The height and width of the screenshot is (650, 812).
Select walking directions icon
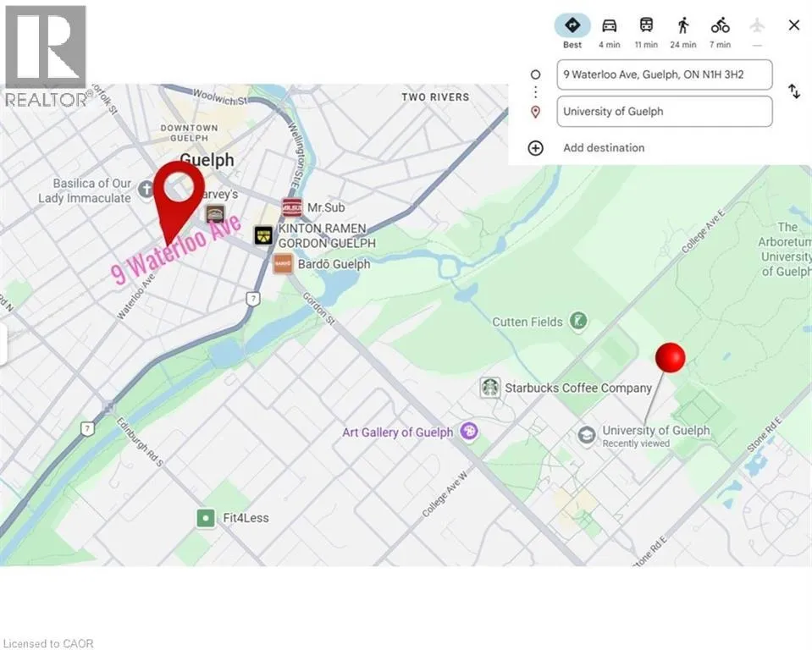pyautogui.click(x=682, y=25)
